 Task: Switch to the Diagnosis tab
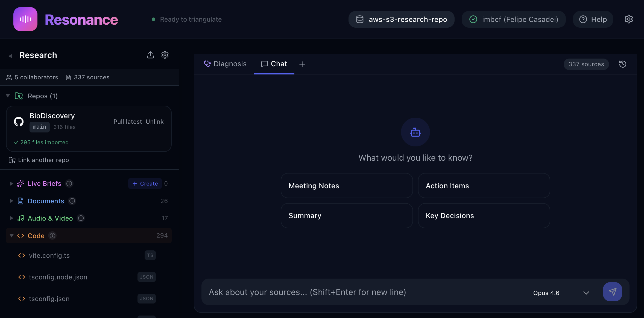(x=225, y=64)
